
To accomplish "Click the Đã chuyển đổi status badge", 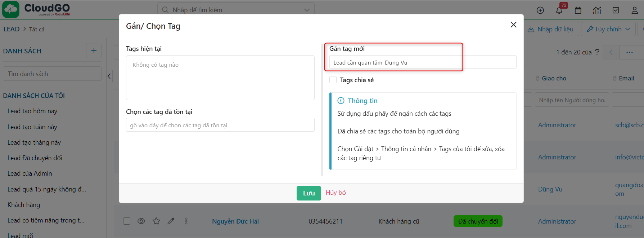I will (478, 221).
